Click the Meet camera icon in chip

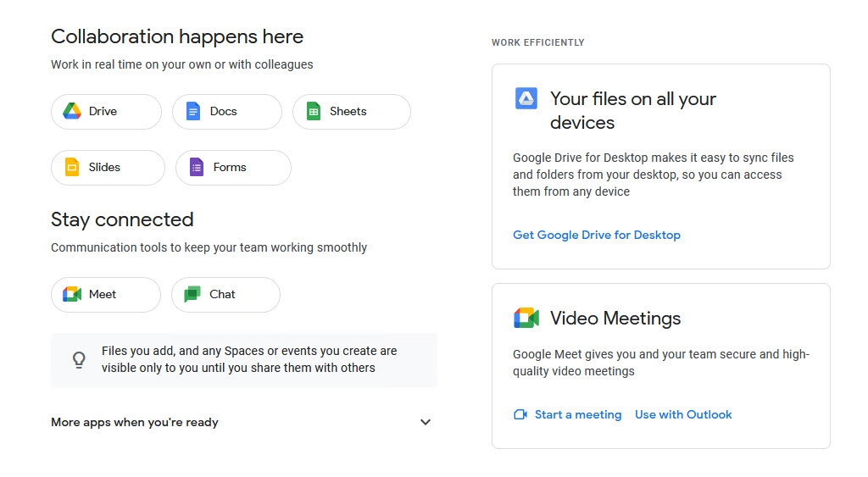point(72,294)
